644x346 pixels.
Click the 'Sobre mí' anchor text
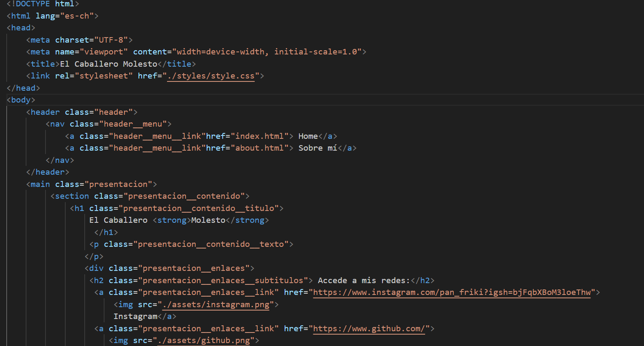pyautogui.click(x=318, y=148)
